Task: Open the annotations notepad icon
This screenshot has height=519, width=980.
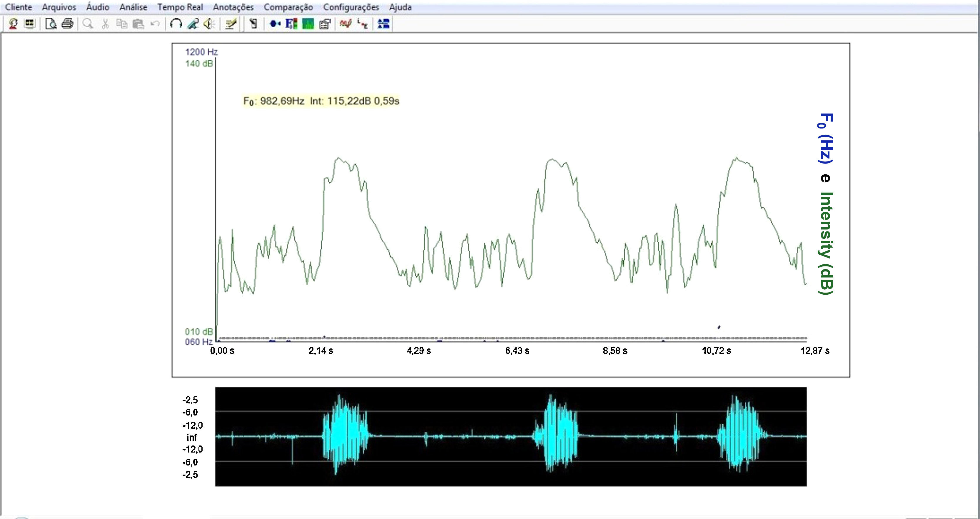Action: coord(230,24)
